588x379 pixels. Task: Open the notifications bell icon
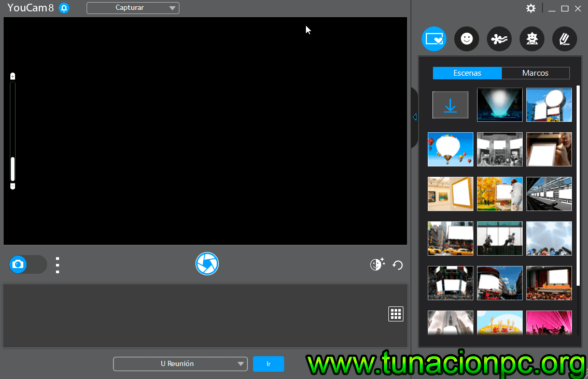[x=64, y=8]
